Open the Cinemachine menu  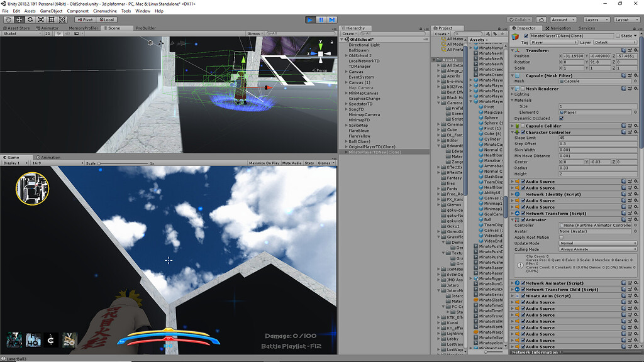pyautogui.click(x=104, y=11)
